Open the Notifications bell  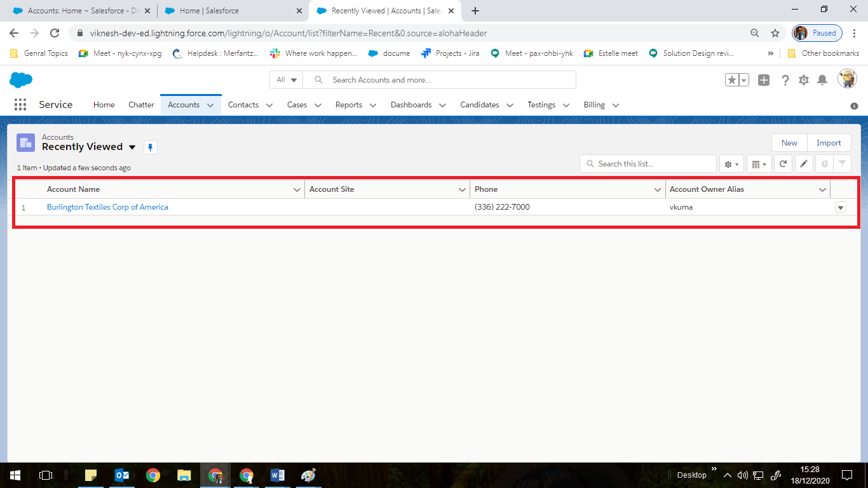coord(823,80)
